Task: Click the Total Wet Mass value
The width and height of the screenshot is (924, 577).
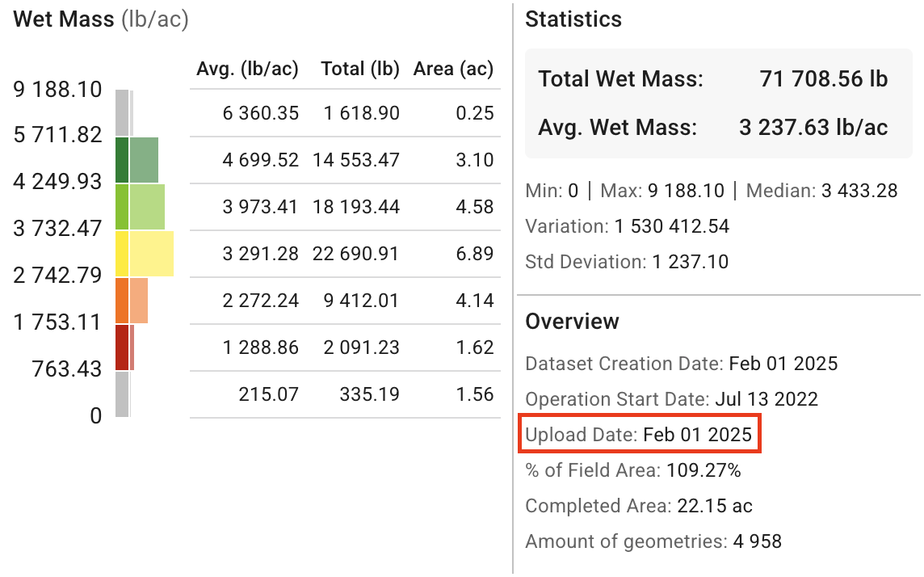Action: 823,79
